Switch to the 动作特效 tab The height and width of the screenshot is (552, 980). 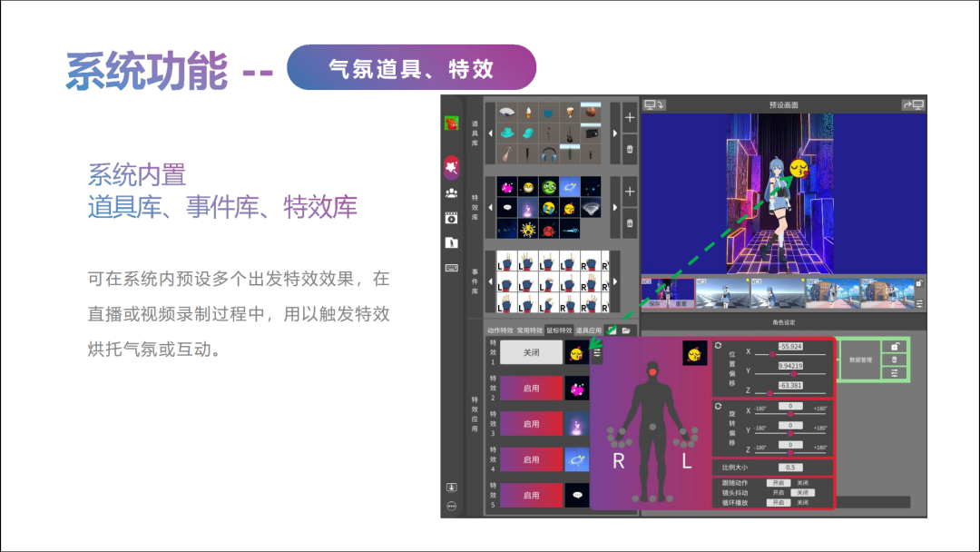pyautogui.click(x=500, y=331)
